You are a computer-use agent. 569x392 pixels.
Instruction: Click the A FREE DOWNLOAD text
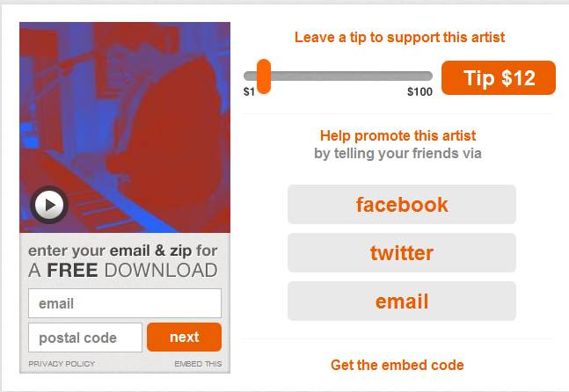tap(122, 271)
